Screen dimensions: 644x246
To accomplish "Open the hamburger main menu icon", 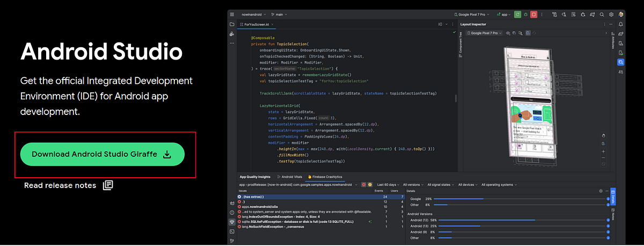I will click(231, 15).
